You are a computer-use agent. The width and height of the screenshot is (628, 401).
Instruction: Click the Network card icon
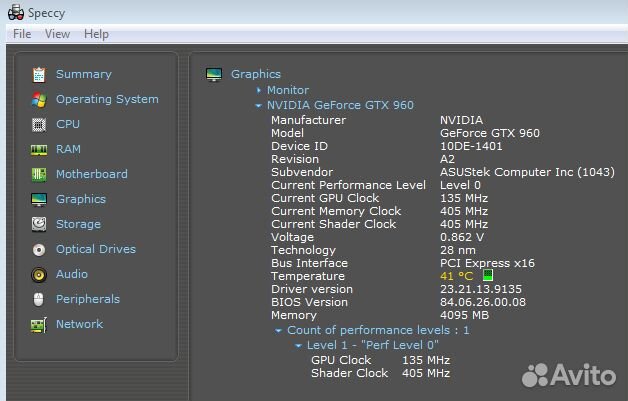pos(39,324)
